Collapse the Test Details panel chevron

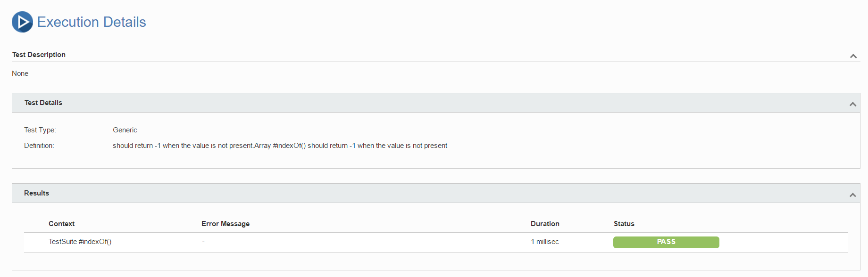point(852,104)
